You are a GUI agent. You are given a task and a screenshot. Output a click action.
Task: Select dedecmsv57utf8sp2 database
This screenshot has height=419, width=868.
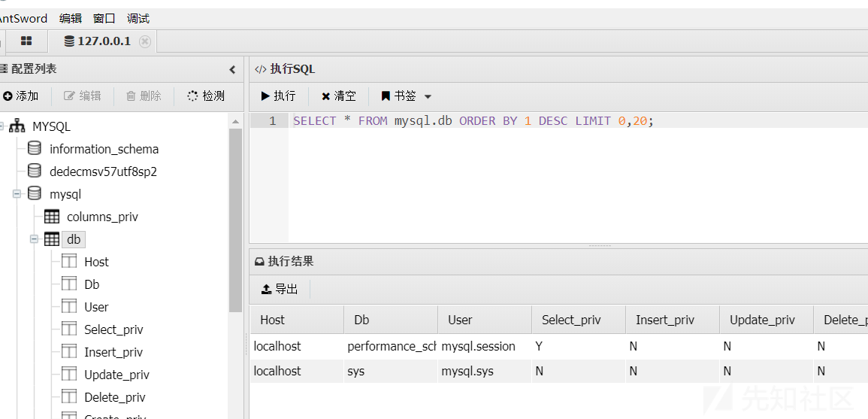(x=104, y=172)
